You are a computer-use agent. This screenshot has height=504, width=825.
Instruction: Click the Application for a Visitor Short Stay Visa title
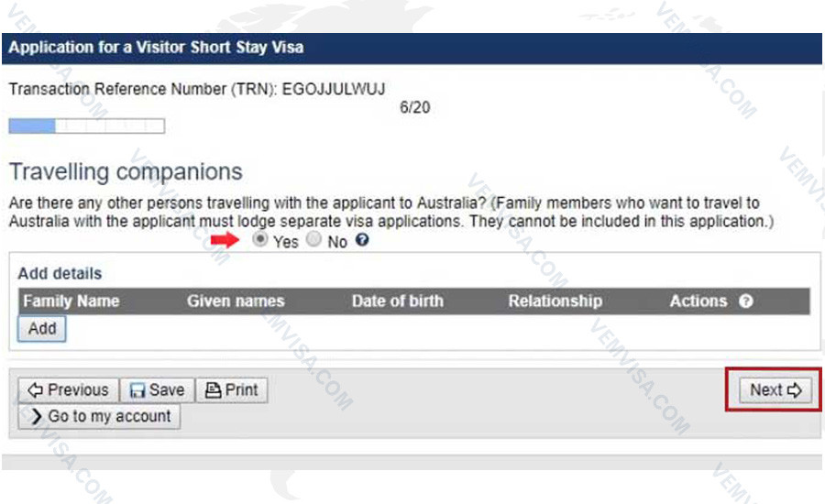(156, 47)
